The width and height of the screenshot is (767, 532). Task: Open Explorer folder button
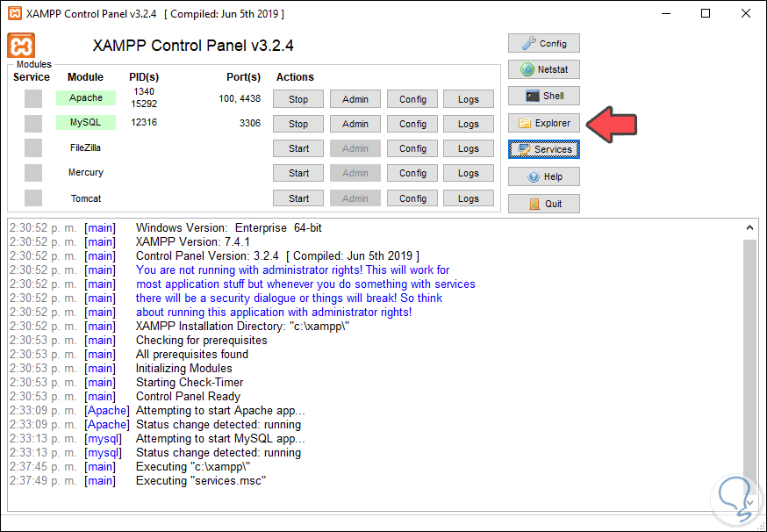[x=544, y=123]
